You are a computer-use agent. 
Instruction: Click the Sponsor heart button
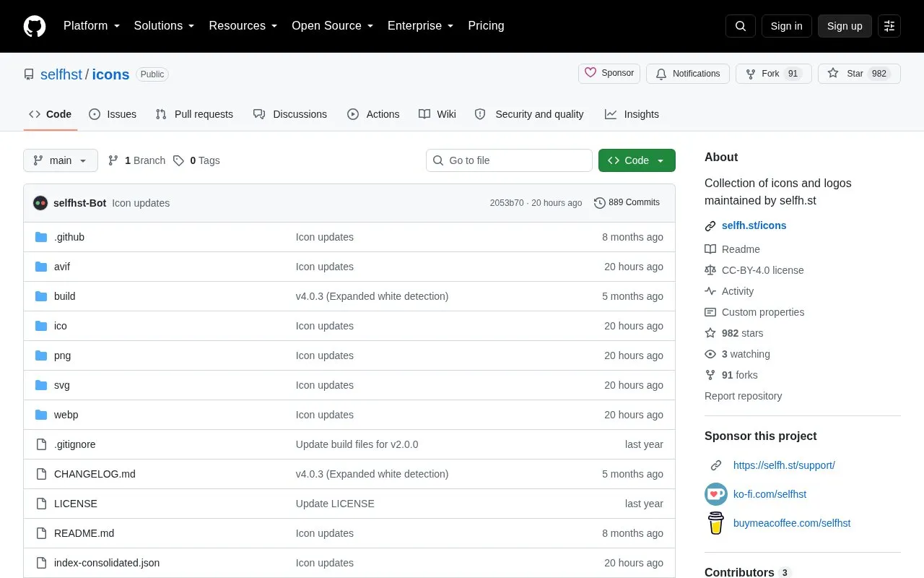[609, 74]
